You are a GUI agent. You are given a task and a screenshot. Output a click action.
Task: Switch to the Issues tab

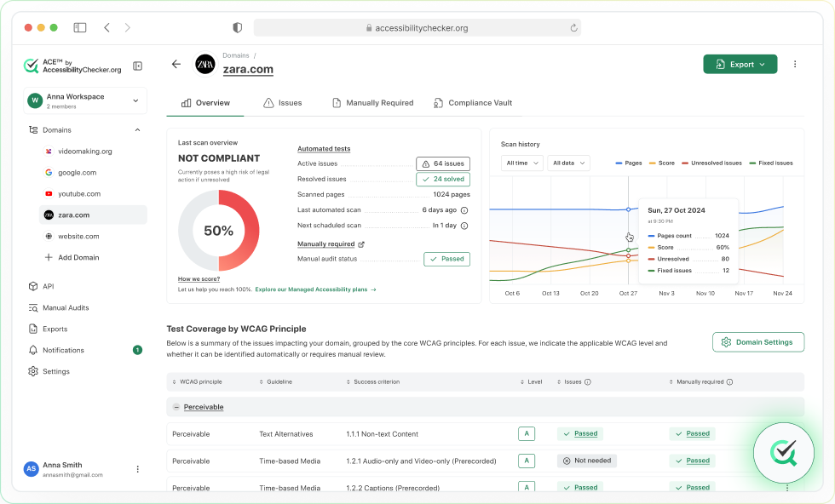283,103
